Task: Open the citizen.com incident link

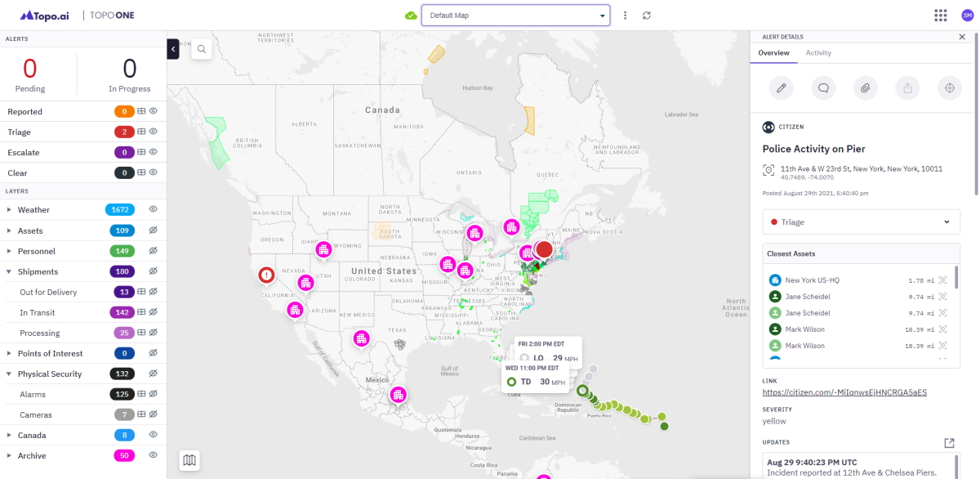Action: tap(844, 392)
